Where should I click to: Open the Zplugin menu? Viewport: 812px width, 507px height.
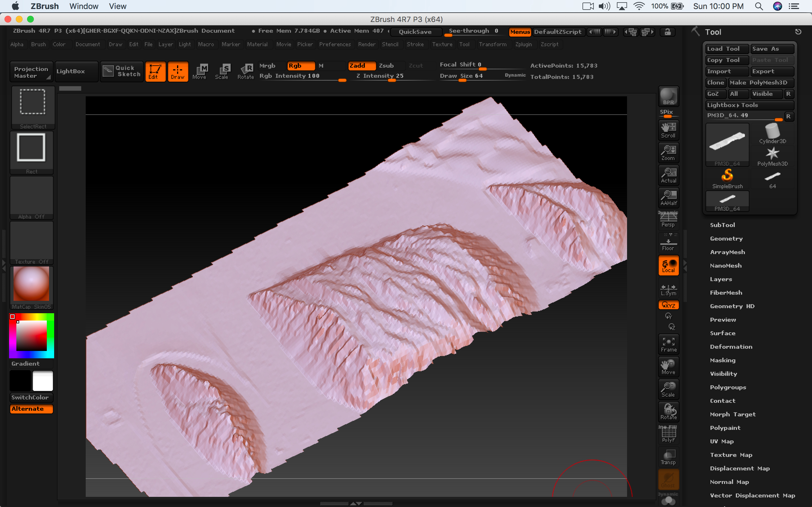tap(524, 44)
